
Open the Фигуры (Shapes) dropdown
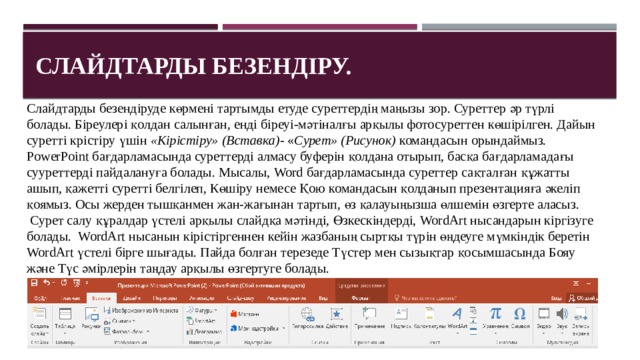click(202, 310)
